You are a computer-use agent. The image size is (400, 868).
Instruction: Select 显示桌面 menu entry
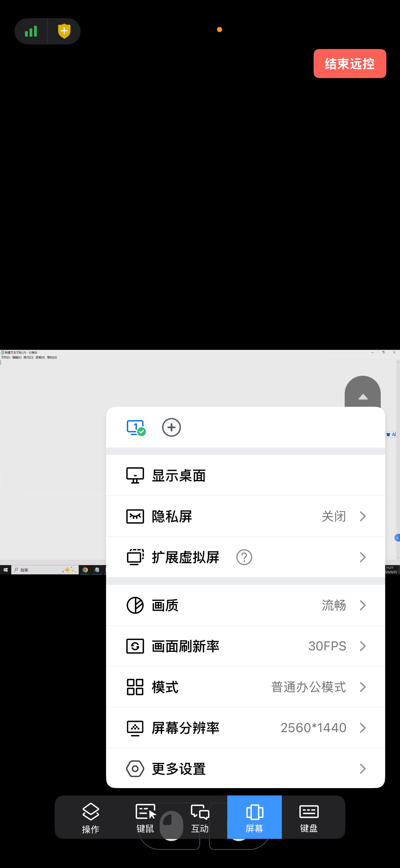(245, 475)
